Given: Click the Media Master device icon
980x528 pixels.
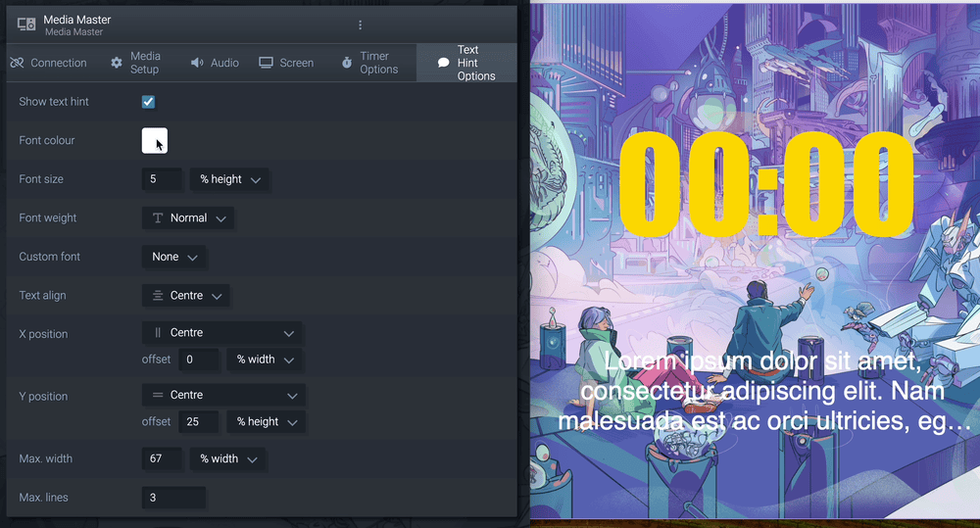Looking at the screenshot, I should [26, 25].
